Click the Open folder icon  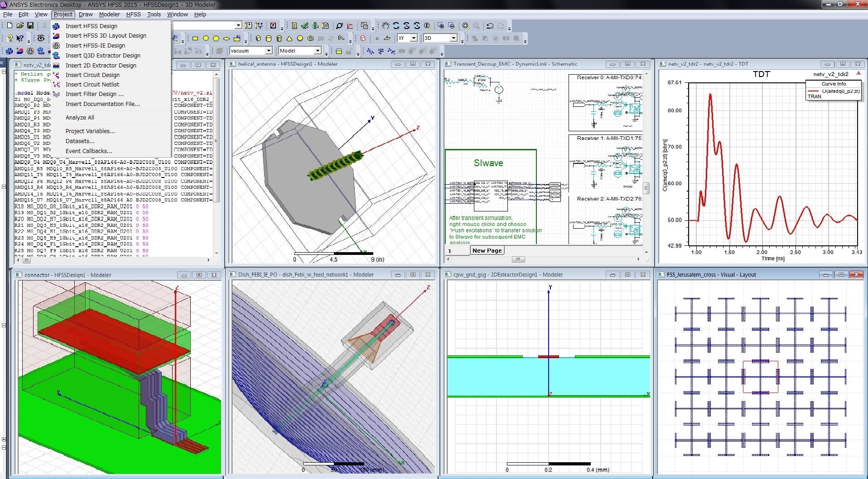tap(20, 26)
